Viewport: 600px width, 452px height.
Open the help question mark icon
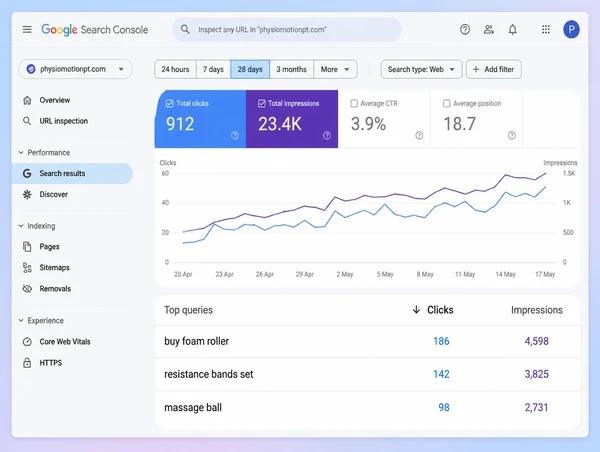click(465, 29)
